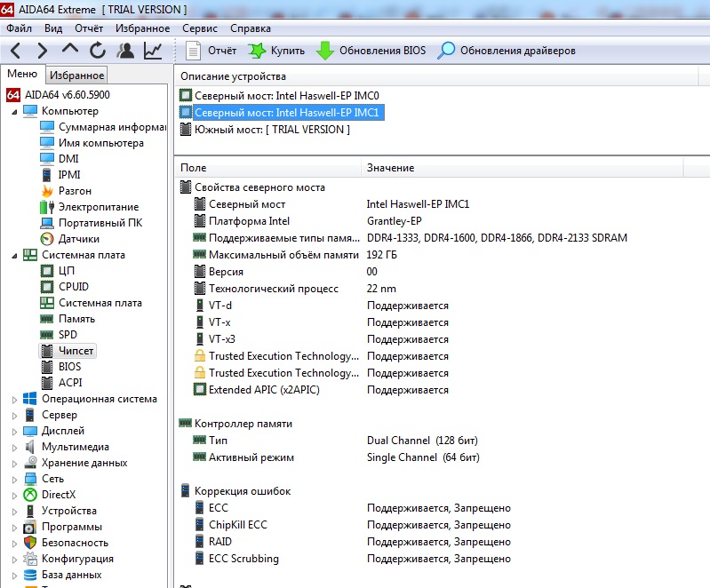Click the Купить button

pyautogui.click(x=276, y=51)
